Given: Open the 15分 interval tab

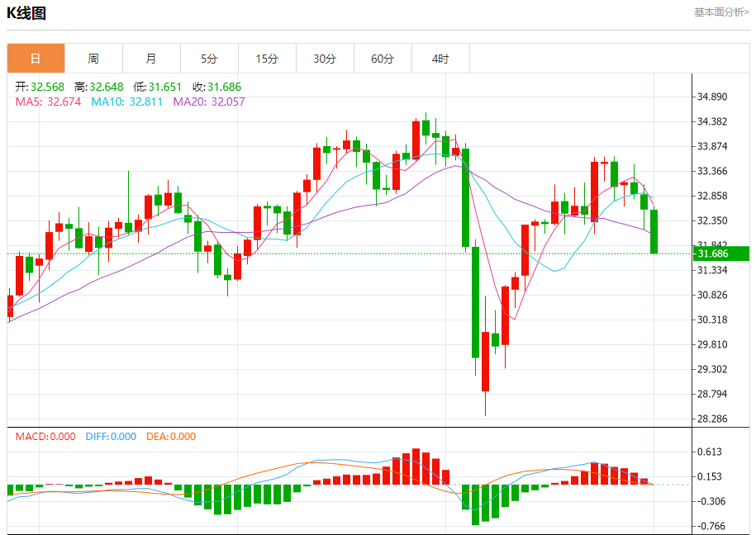Looking at the screenshot, I should pyautogui.click(x=267, y=59).
